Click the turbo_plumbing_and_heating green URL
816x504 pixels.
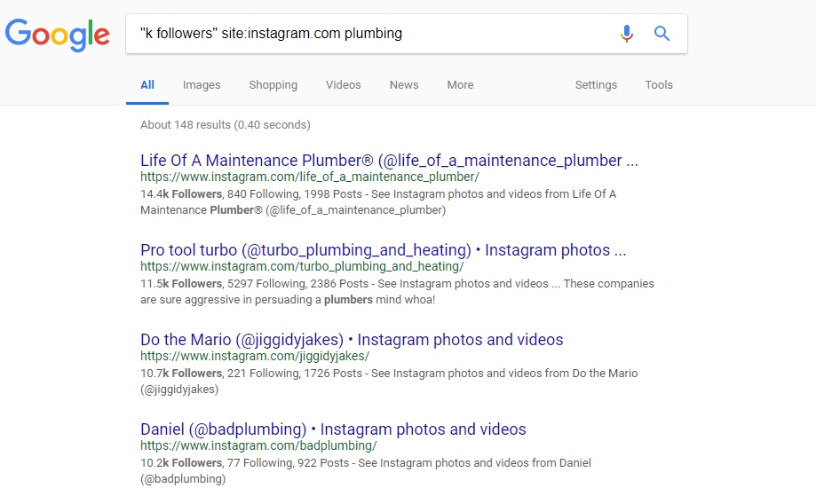(302, 266)
